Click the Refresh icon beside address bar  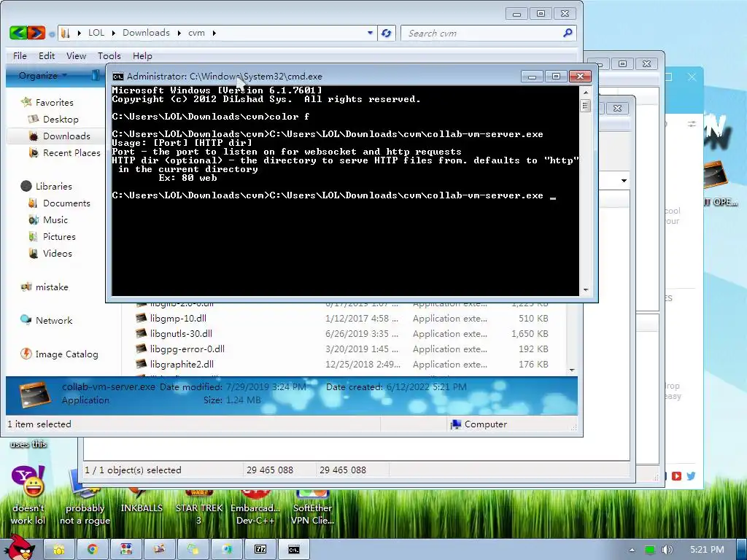click(387, 33)
